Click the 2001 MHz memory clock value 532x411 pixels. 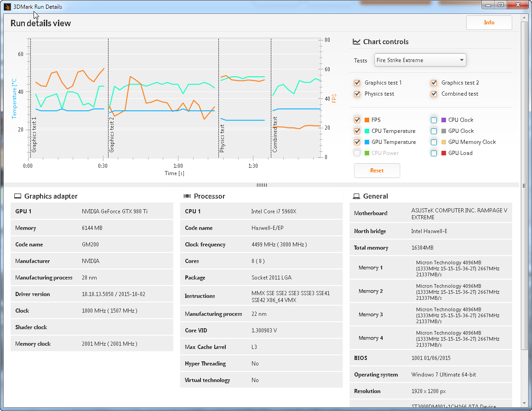pyautogui.click(x=109, y=344)
